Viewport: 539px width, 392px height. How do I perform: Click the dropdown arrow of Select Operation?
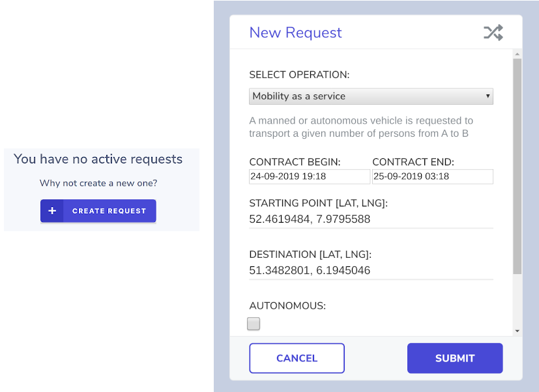tap(488, 96)
